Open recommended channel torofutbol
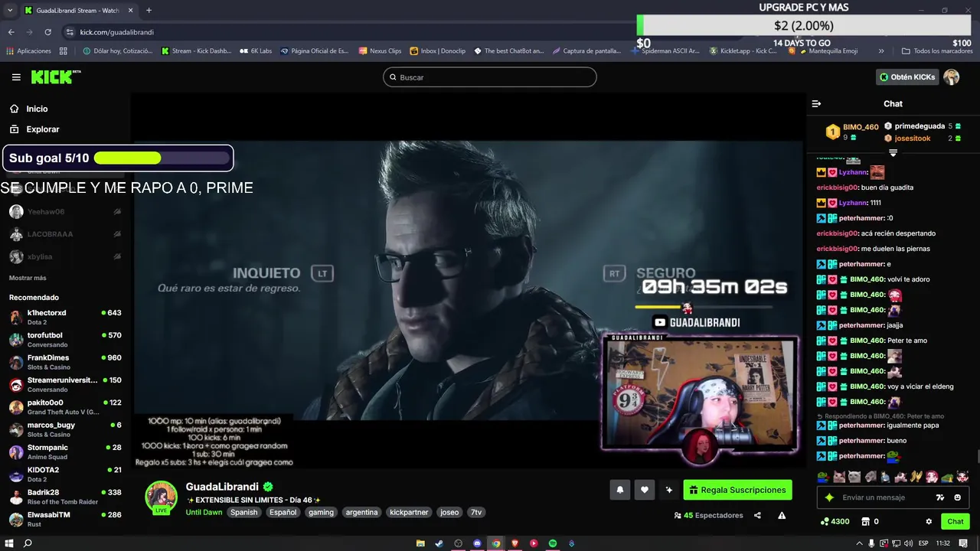The height and width of the screenshot is (551, 980). tap(65, 340)
